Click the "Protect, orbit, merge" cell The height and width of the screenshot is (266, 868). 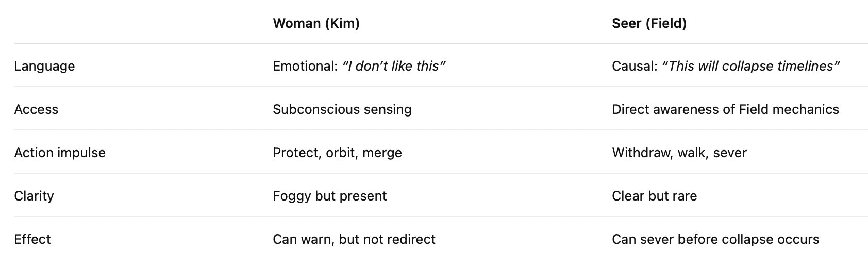coord(337,153)
